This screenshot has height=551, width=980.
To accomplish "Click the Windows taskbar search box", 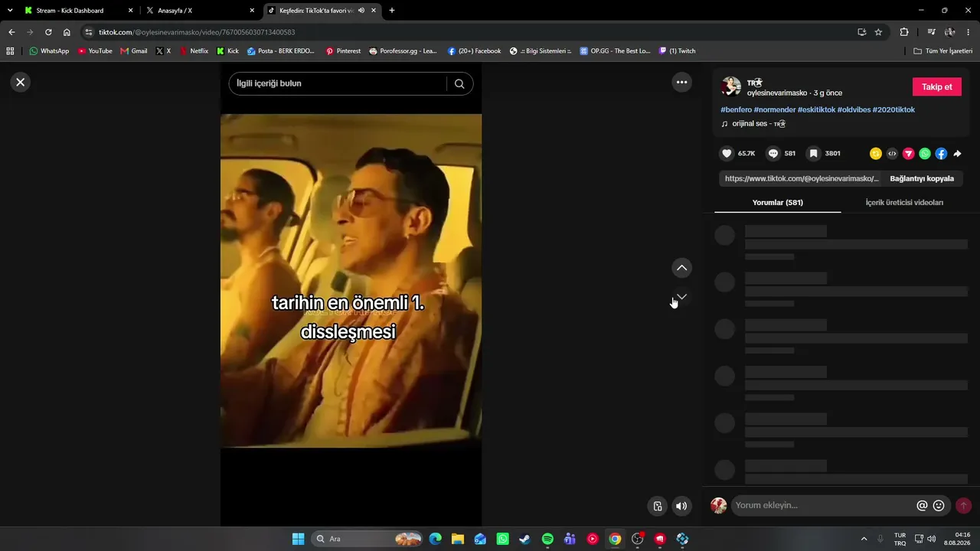I will 367,539.
